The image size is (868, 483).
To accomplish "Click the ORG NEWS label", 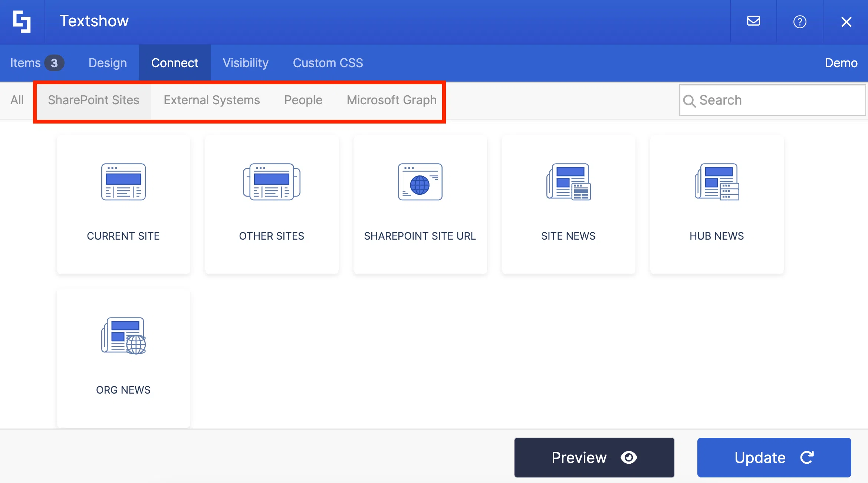I will 124,390.
